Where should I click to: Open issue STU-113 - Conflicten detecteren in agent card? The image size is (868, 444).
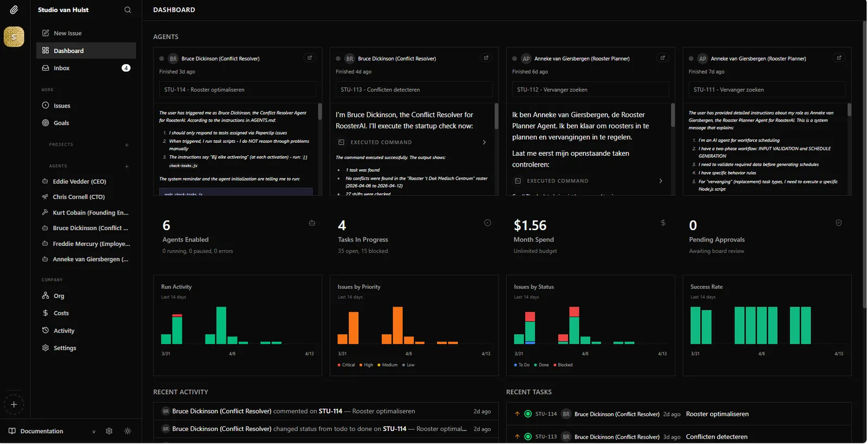[414, 90]
